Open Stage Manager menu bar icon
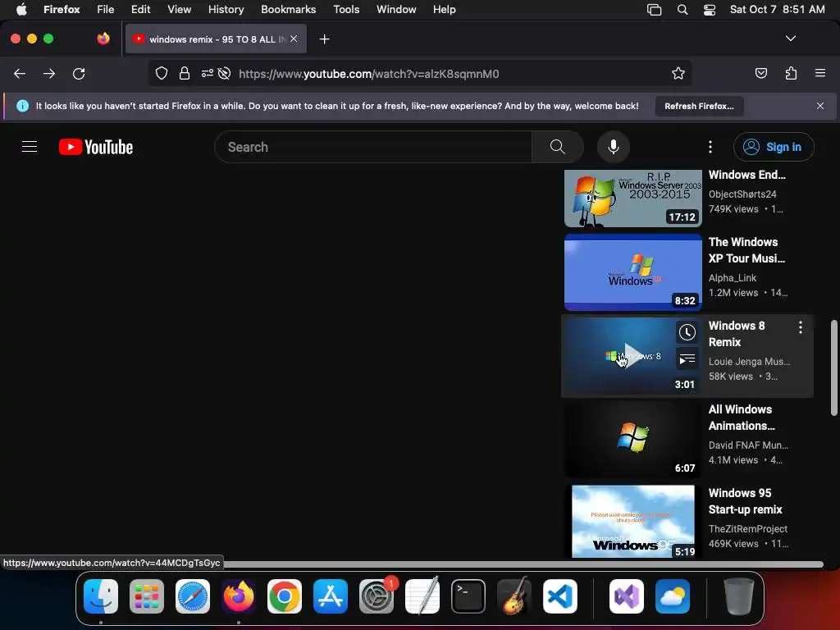 [x=654, y=9]
